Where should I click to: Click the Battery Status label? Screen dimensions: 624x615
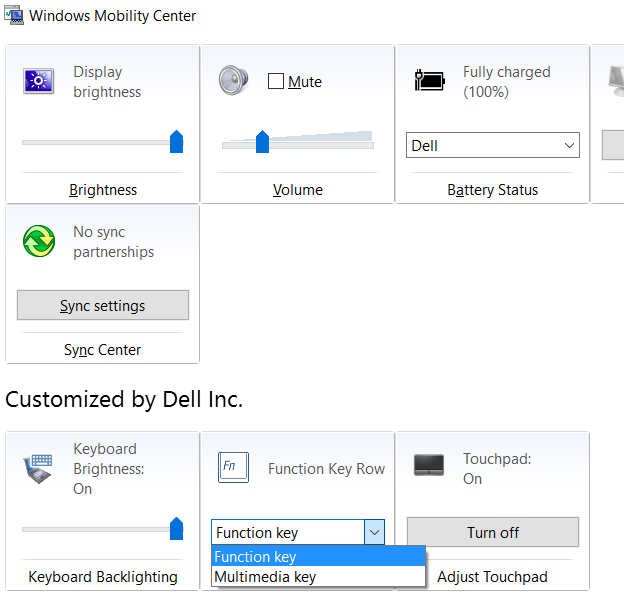tap(493, 190)
